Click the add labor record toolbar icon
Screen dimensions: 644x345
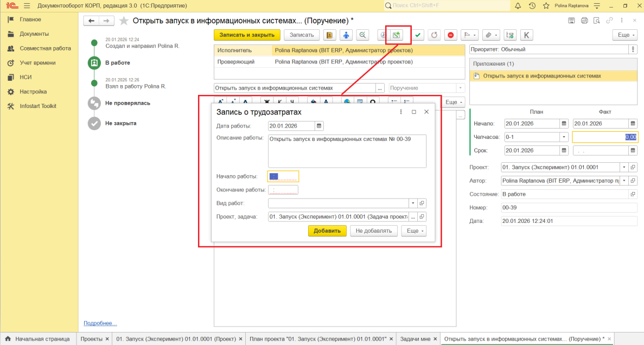397,35
